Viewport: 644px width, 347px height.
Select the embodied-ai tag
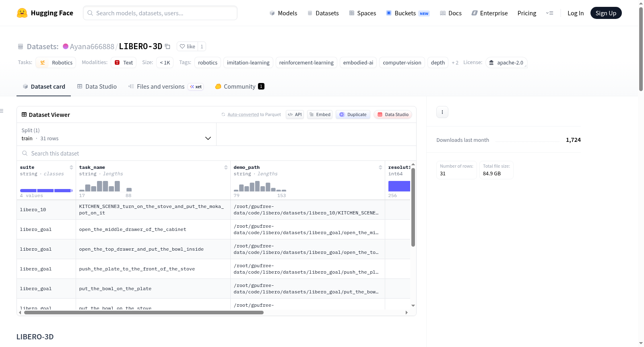358,62
